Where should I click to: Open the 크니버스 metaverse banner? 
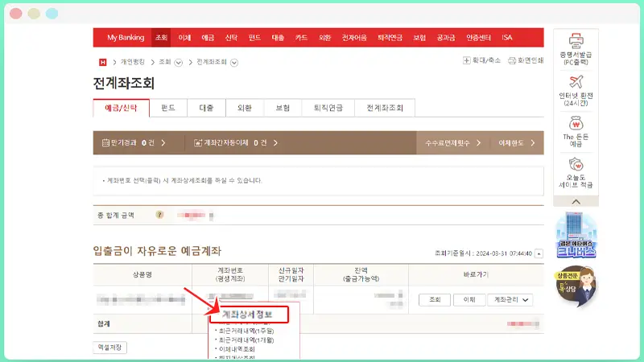tap(576, 235)
